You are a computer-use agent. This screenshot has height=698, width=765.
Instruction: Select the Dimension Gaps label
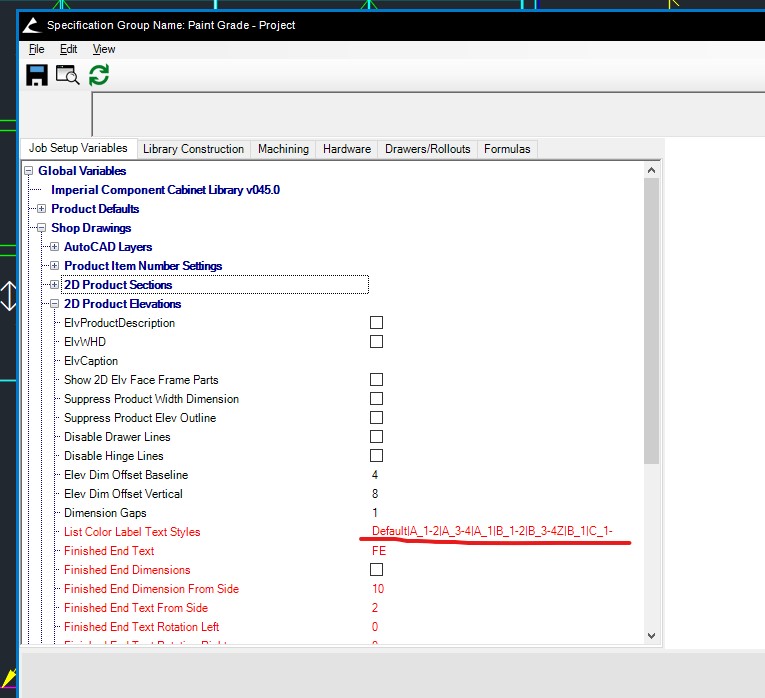(105, 513)
